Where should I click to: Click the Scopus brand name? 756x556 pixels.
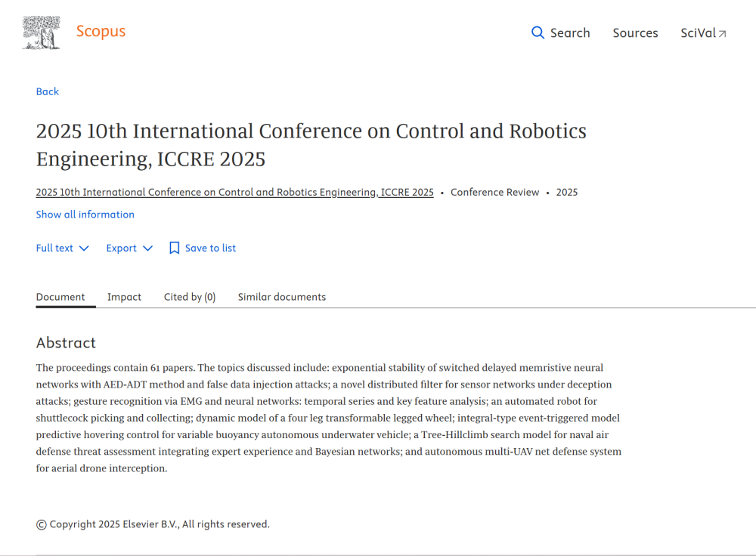[x=101, y=32]
